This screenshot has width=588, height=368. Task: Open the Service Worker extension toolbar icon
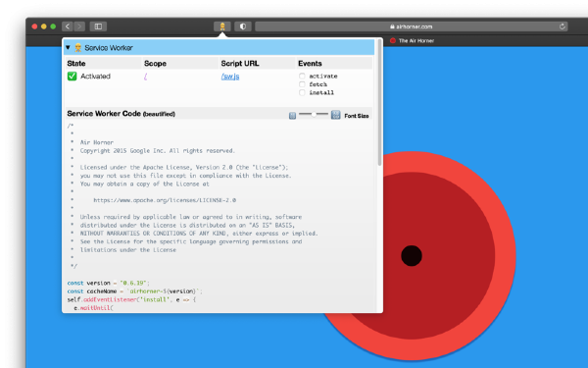pos(222,26)
